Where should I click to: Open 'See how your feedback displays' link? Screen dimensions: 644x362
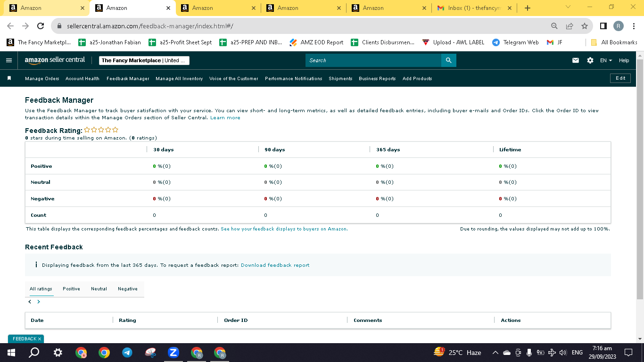(284, 229)
